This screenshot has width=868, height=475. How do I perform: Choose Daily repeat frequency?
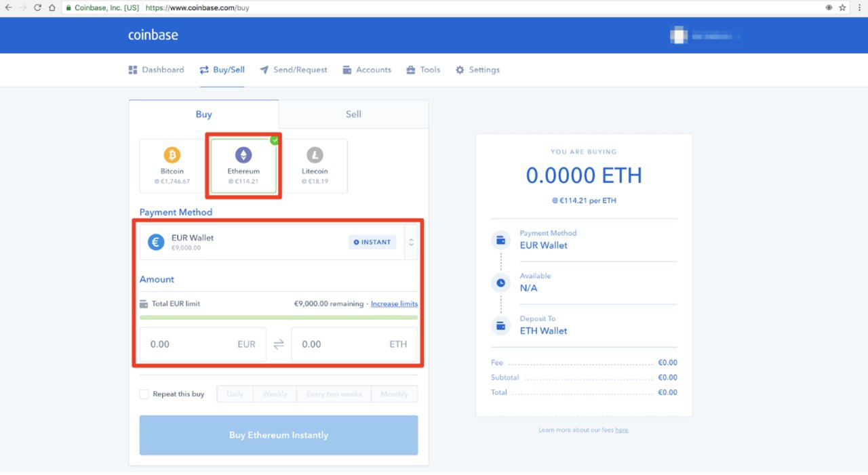[235, 394]
